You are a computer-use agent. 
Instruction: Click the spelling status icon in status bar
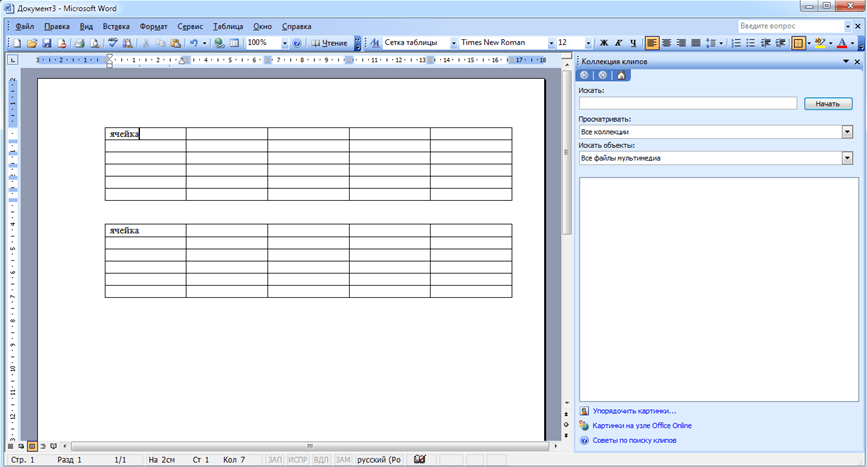419,459
